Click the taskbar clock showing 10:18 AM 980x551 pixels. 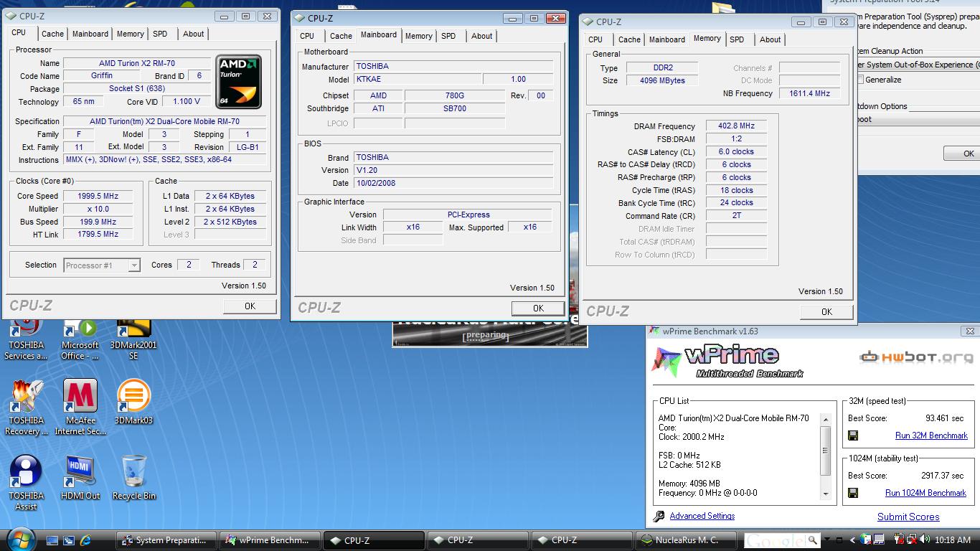[953, 540]
